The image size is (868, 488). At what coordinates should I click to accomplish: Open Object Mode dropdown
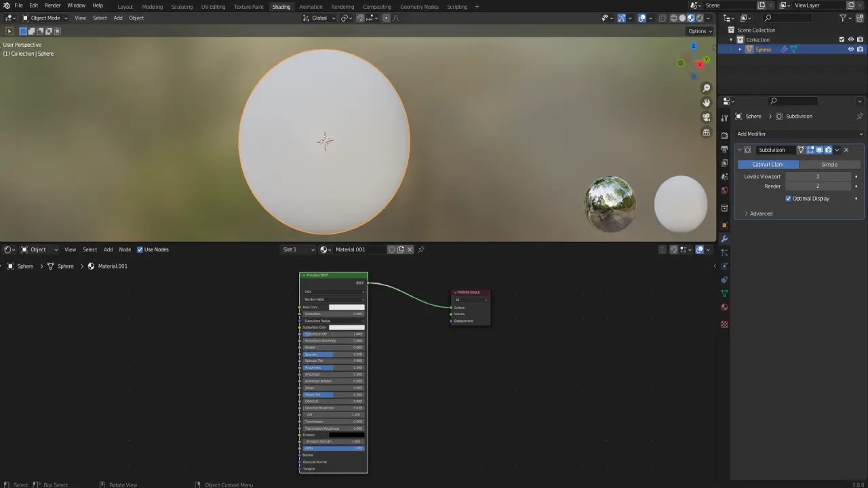pyautogui.click(x=45, y=18)
